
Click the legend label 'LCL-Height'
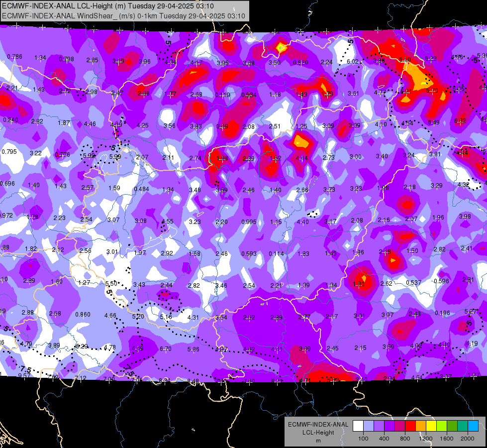[318, 433]
